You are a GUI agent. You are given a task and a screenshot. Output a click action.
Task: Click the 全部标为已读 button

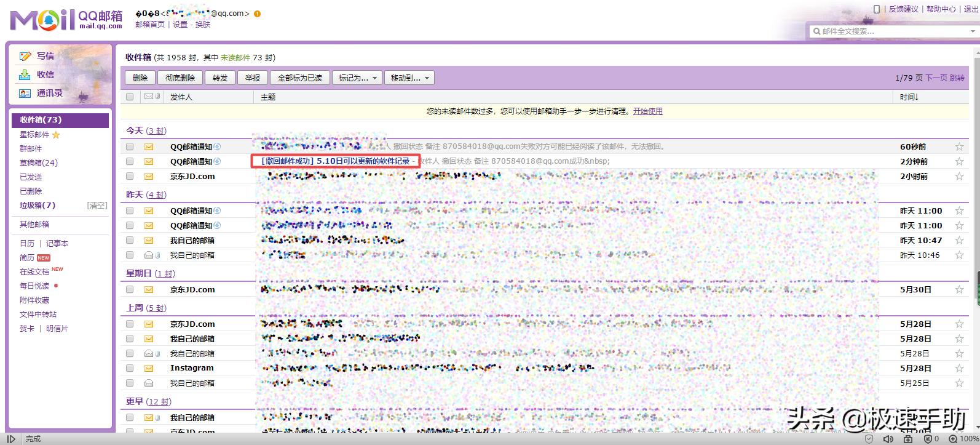click(x=300, y=78)
